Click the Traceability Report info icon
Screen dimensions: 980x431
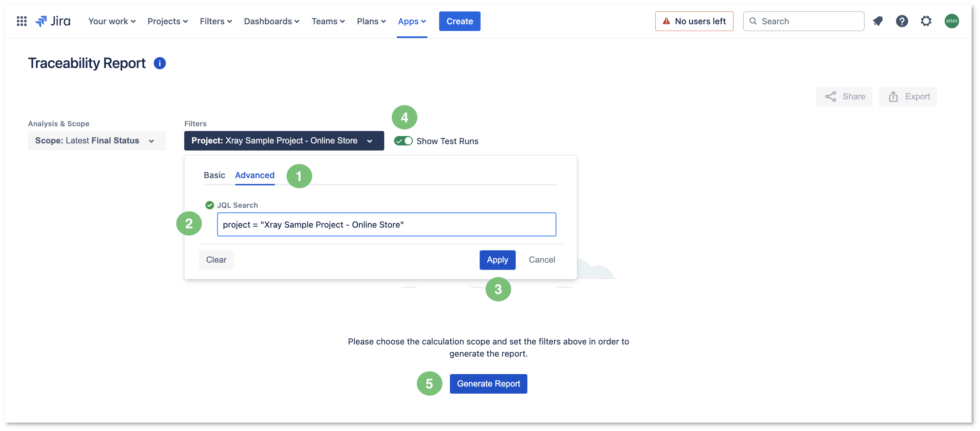tap(160, 63)
